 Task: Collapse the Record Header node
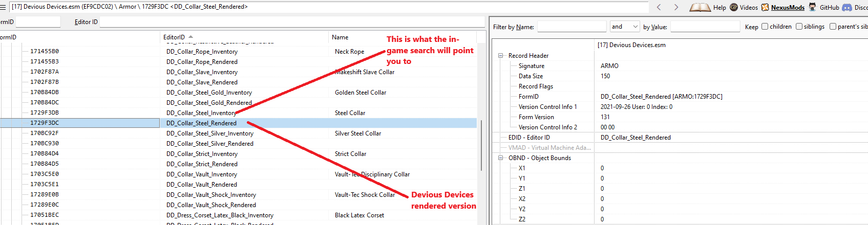pos(501,56)
